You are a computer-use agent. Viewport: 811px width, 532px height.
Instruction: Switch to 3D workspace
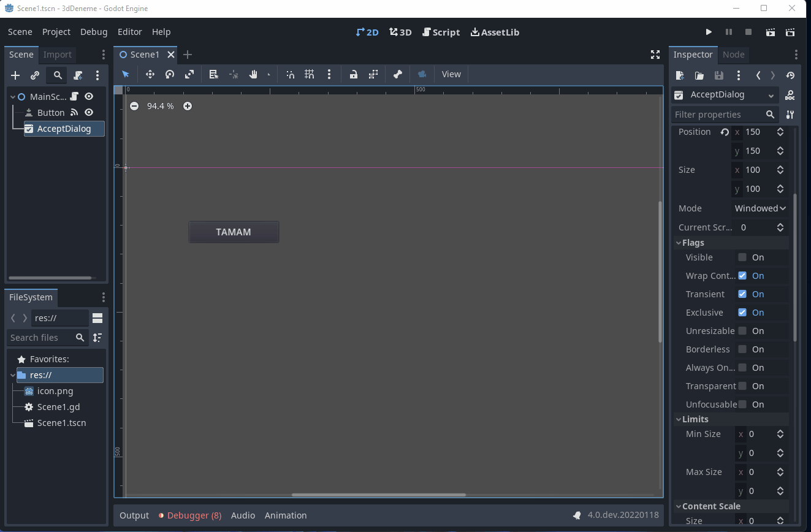coord(400,32)
